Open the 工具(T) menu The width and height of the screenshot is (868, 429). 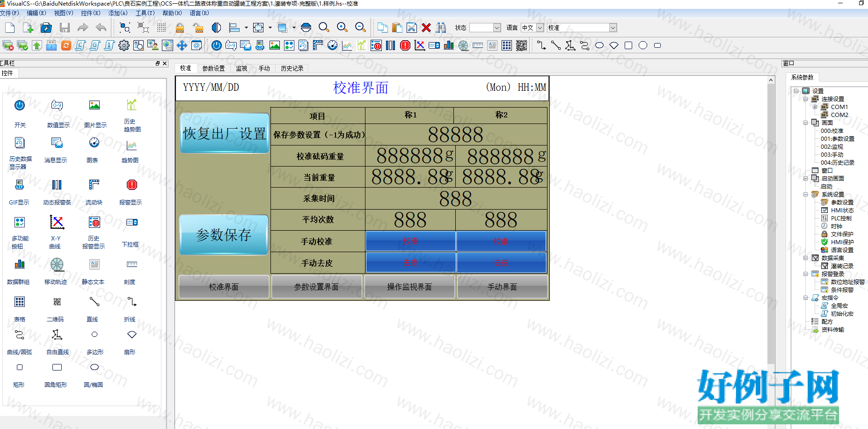(145, 13)
